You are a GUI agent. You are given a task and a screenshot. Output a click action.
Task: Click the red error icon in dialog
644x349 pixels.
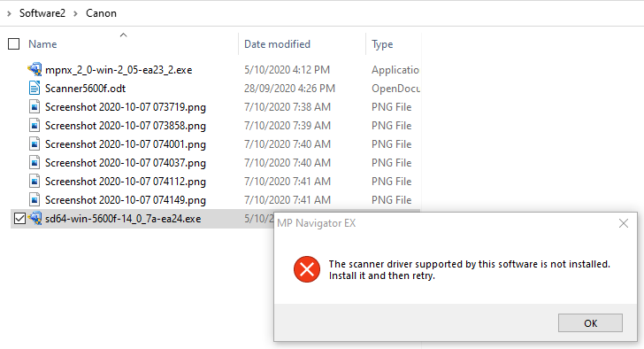pyautogui.click(x=307, y=269)
